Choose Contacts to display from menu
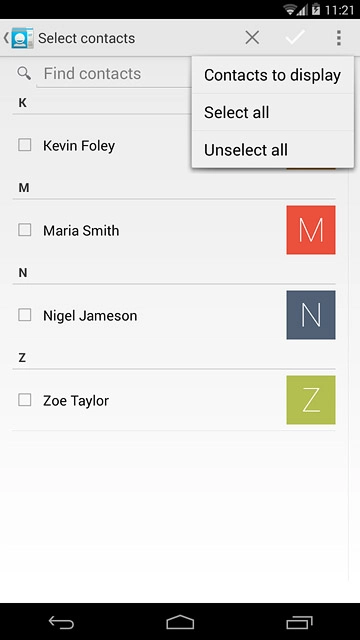Screen dimensions: 360x640 273,75
